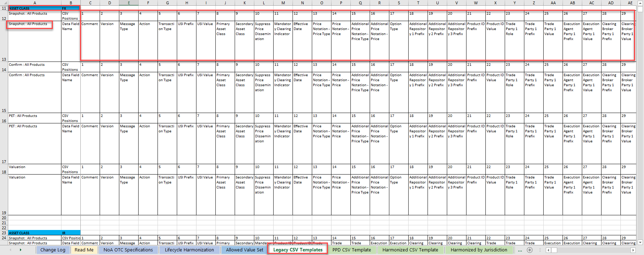Click the vertical scrollbar down arrow
The width and height of the screenshot is (644, 255).
[x=640, y=242]
